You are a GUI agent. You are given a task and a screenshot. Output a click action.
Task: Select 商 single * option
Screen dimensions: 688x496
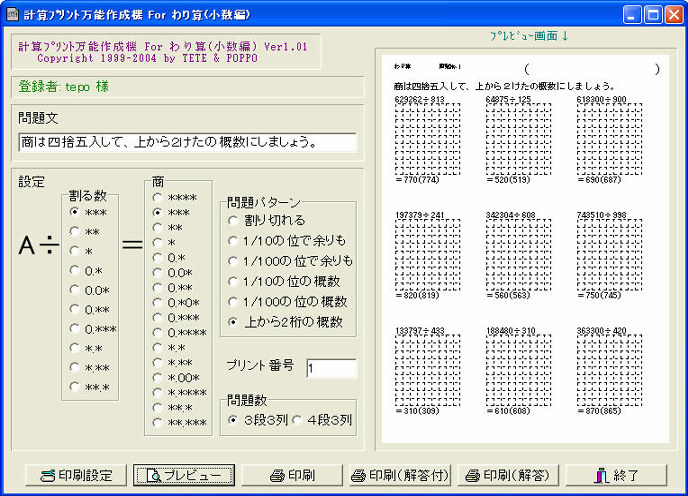[x=164, y=242]
